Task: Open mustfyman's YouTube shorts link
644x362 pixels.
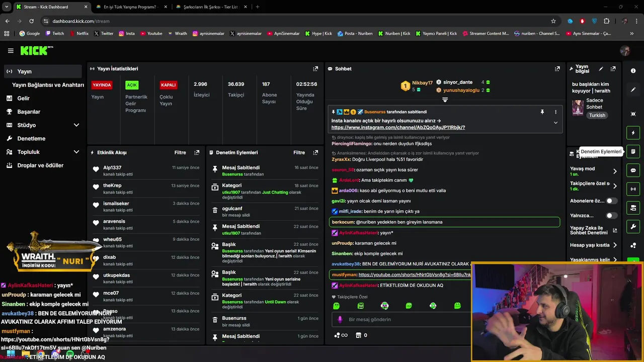Action: point(415,275)
